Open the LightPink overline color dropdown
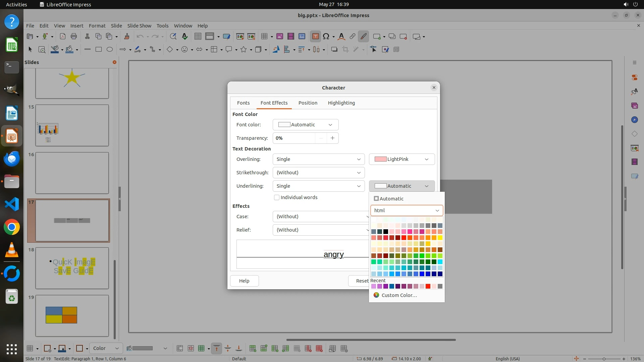 pyautogui.click(x=401, y=159)
